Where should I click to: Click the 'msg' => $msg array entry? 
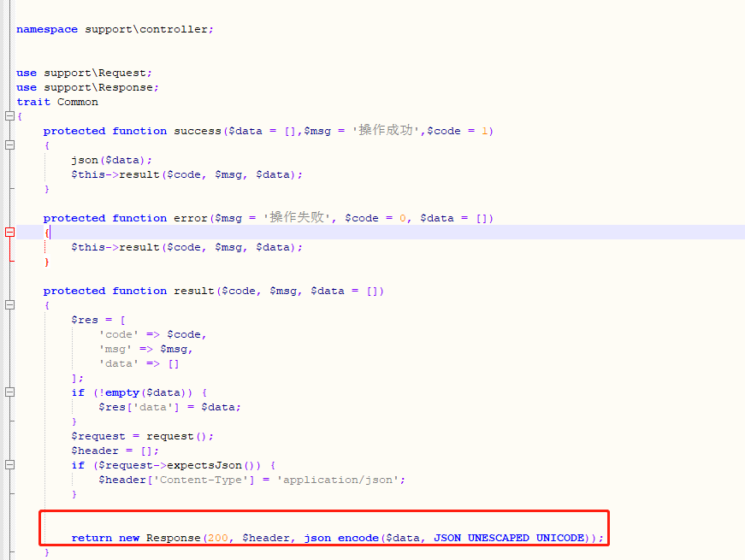pos(145,349)
